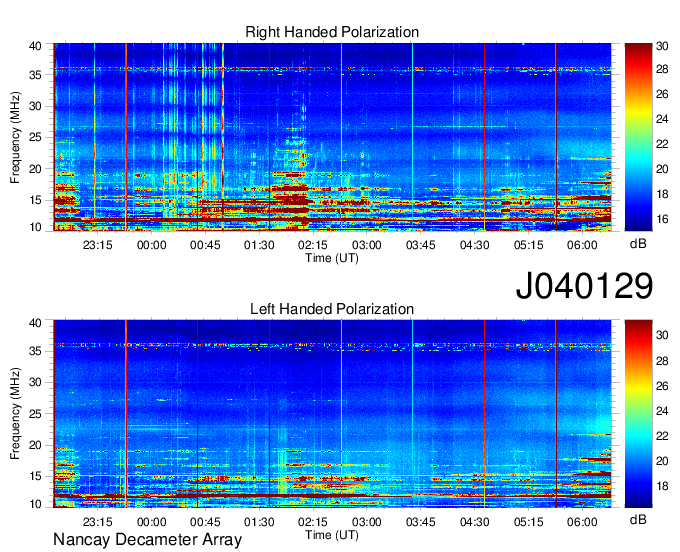Click the Frequency (MHz) label of Right Handed plot

[15, 137]
